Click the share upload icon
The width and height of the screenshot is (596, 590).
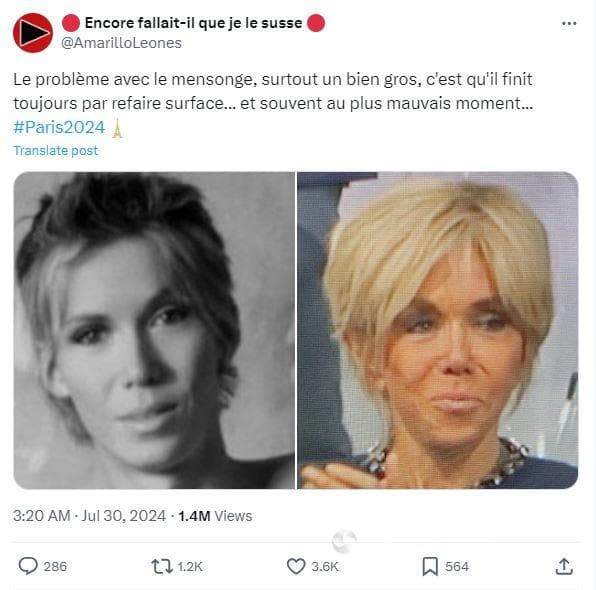click(564, 566)
